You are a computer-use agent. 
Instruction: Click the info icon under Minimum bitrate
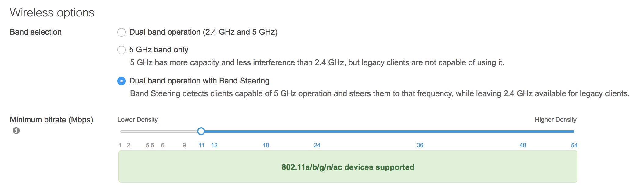click(x=16, y=131)
